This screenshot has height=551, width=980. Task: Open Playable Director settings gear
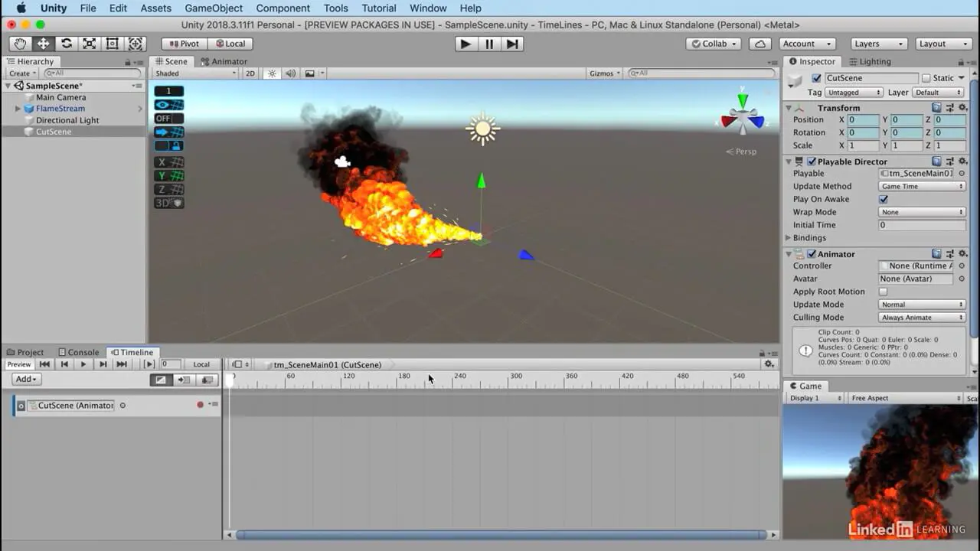tap(963, 161)
